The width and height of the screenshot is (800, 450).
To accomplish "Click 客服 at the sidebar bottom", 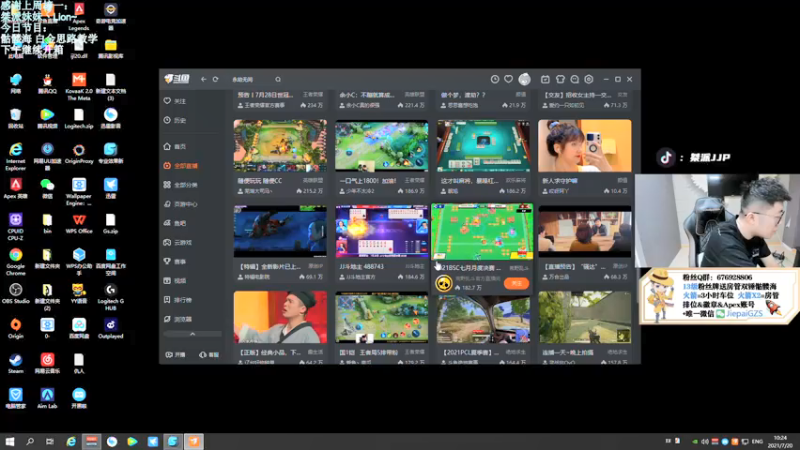I will 209,355.
